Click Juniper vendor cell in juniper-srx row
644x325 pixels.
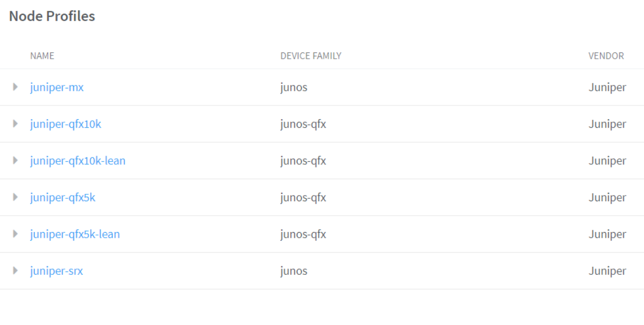[x=607, y=271]
